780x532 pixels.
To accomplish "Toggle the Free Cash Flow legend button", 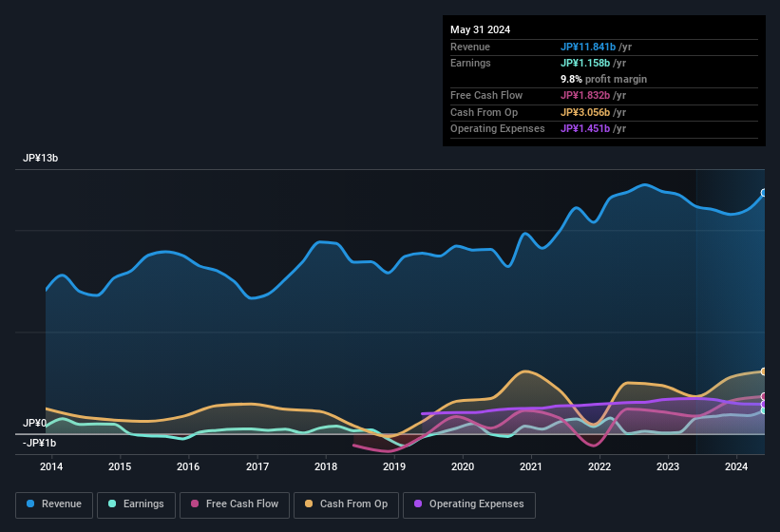I will pyautogui.click(x=235, y=504).
